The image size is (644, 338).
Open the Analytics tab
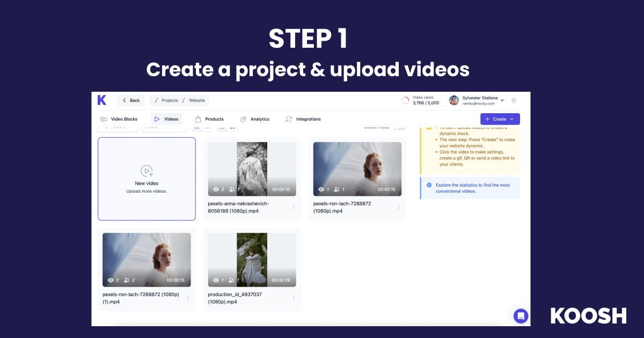point(254,119)
